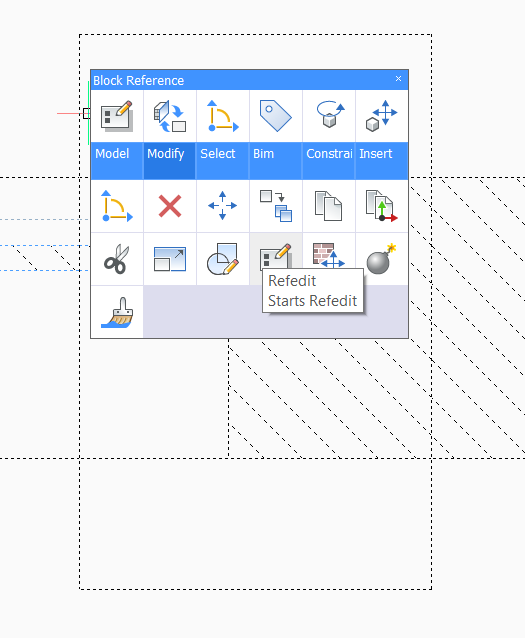Open the Bim tag tab
525x638 pixels.
(x=276, y=135)
